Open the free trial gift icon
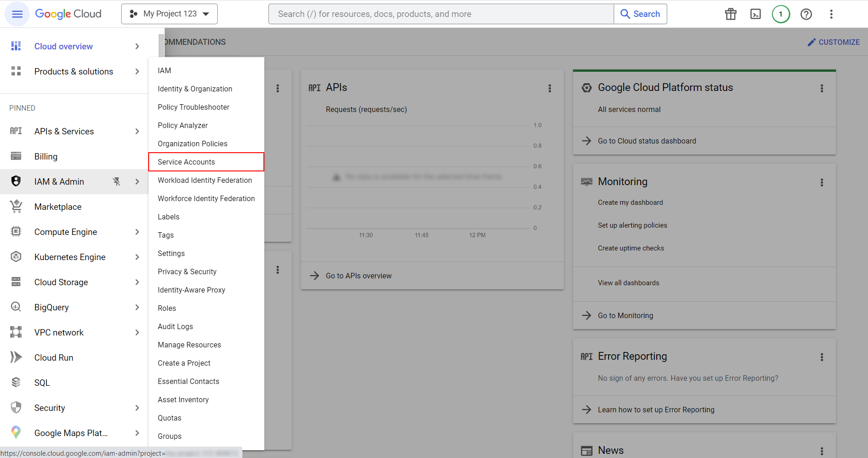This screenshot has height=458, width=868. pyautogui.click(x=731, y=14)
